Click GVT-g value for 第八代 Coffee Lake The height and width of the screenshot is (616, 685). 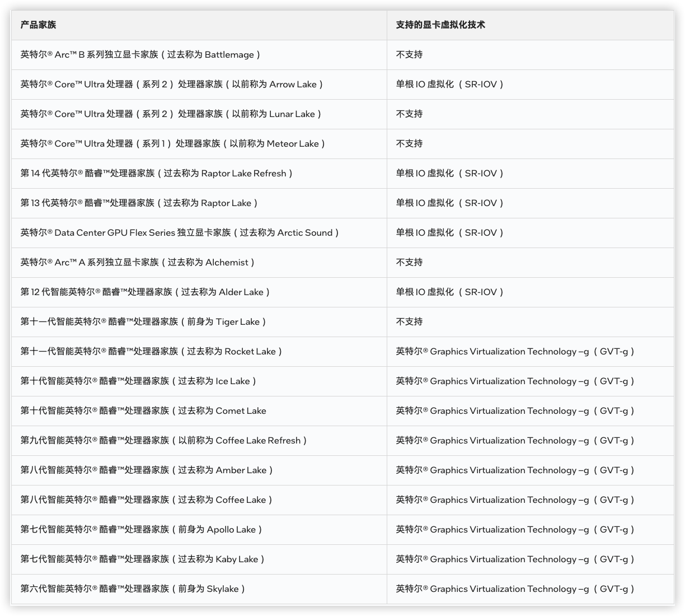coord(515,500)
